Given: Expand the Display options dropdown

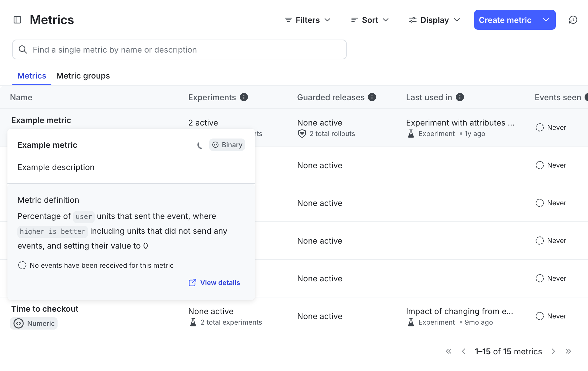Looking at the screenshot, I should [434, 20].
